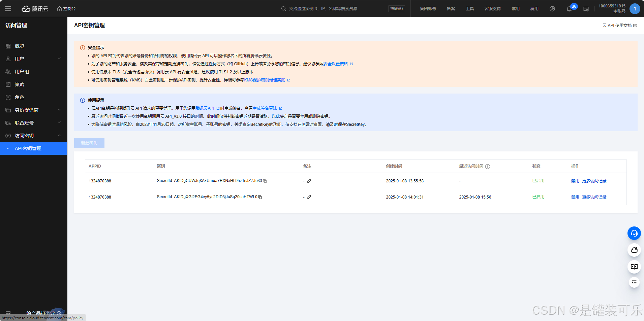Click the blue customer service headset button
This screenshot has width=644, height=321.
click(634, 233)
